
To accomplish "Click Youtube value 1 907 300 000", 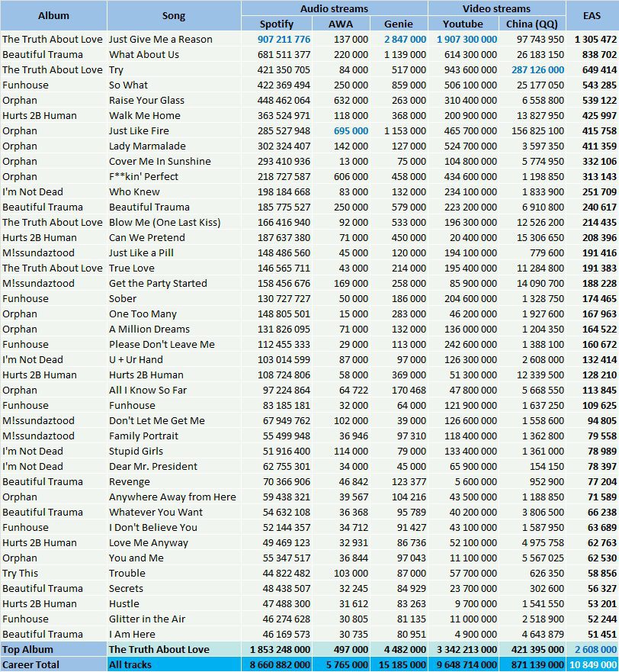I will (x=467, y=40).
